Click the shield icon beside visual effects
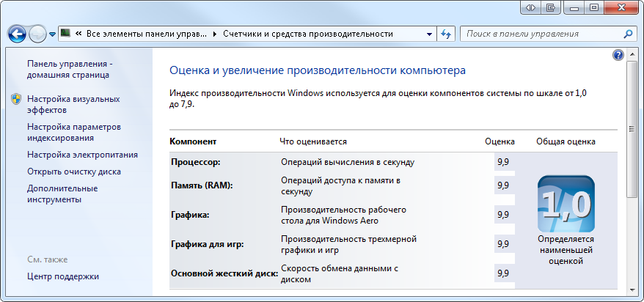Image resolution: width=644 pixels, height=302 pixels. click(x=16, y=99)
